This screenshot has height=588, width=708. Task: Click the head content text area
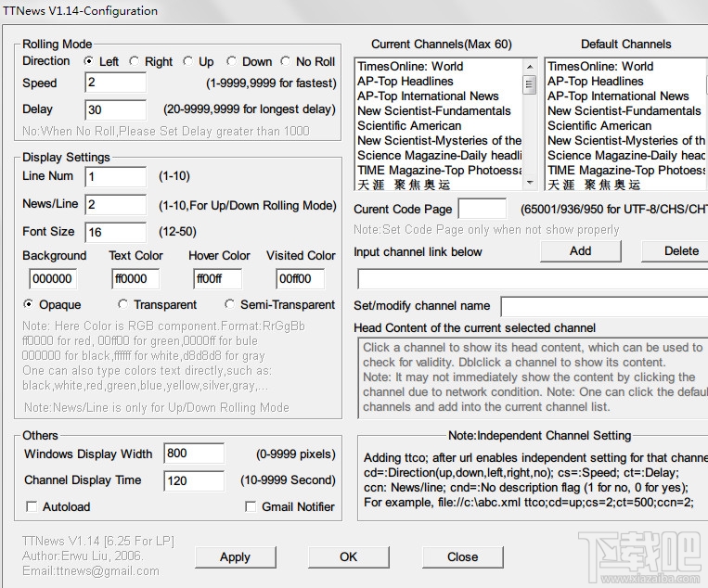(x=533, y=377)
